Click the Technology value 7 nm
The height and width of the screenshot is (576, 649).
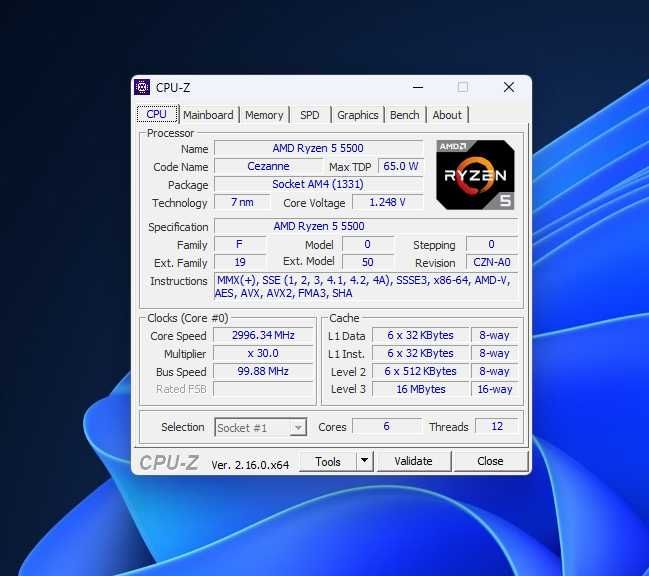click(x=242, y=202)
